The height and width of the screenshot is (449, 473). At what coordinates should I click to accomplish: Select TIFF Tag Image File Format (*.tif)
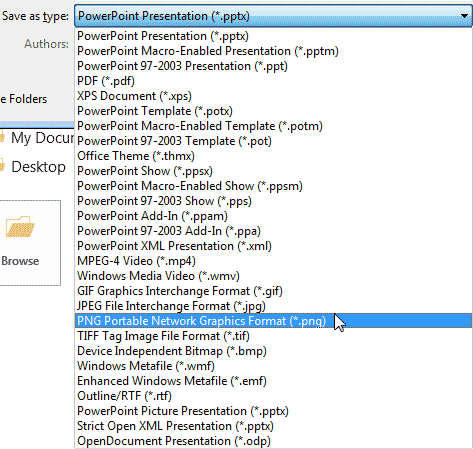coord(273,336)
